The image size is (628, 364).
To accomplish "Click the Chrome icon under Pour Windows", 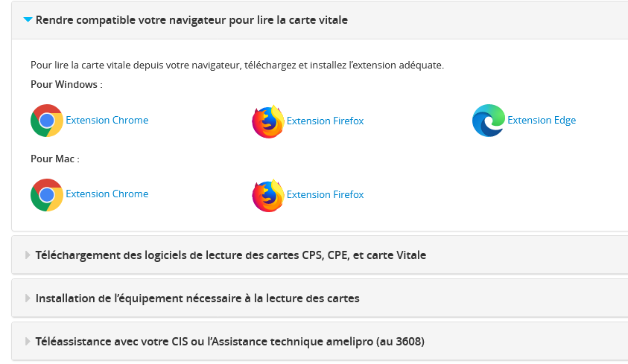I will (47, 121).
